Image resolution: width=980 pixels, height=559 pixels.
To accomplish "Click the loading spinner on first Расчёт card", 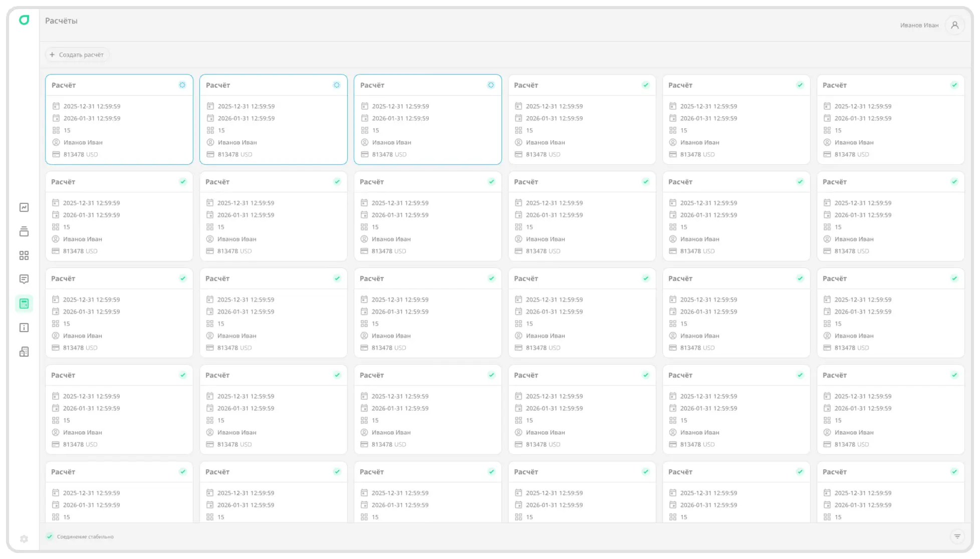I will click(182, 85).
